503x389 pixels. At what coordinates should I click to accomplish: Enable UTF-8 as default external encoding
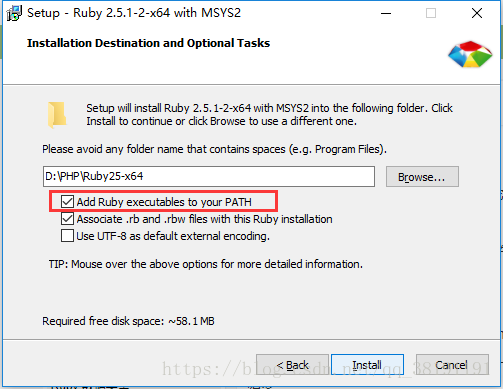(x=67, y=236)
